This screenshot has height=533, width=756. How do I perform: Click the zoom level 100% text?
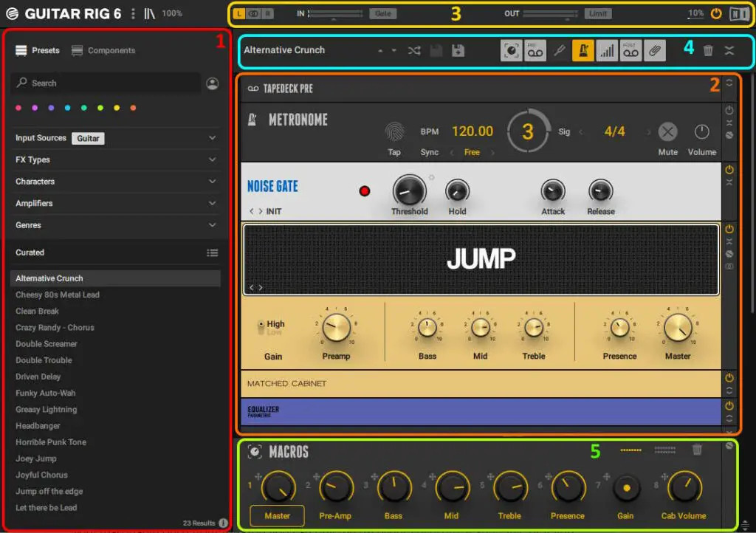172,13
